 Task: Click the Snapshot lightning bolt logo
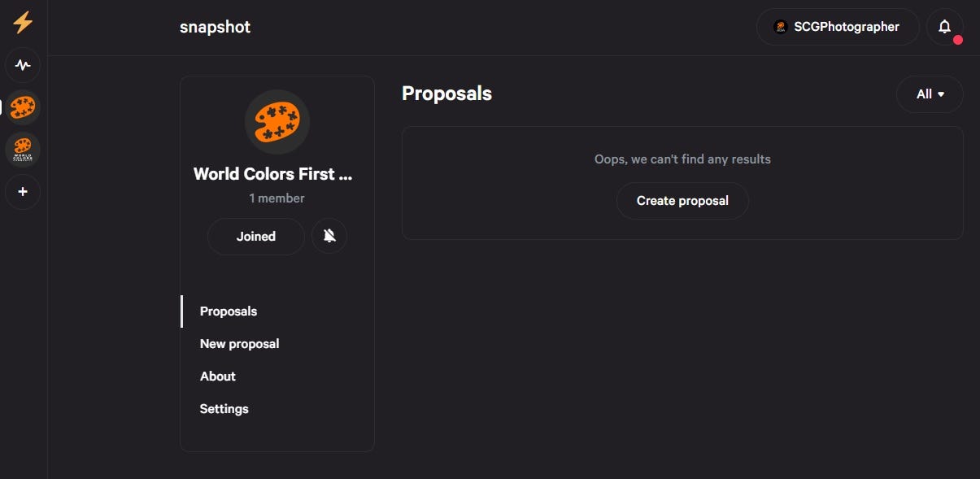pos(23,22)
